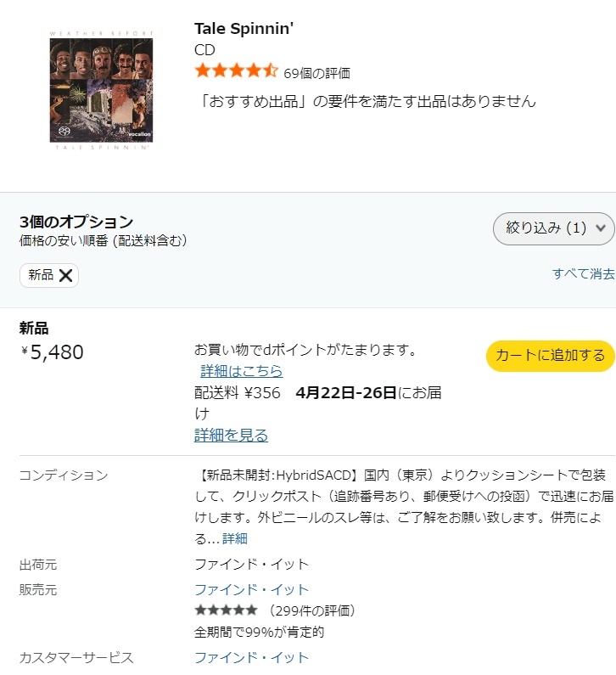
Task: Click the 4月22日-26日 delivery date text
Action: 346,393
